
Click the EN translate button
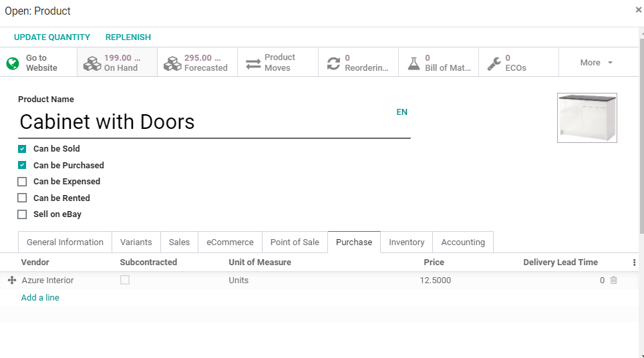(401, 112)
